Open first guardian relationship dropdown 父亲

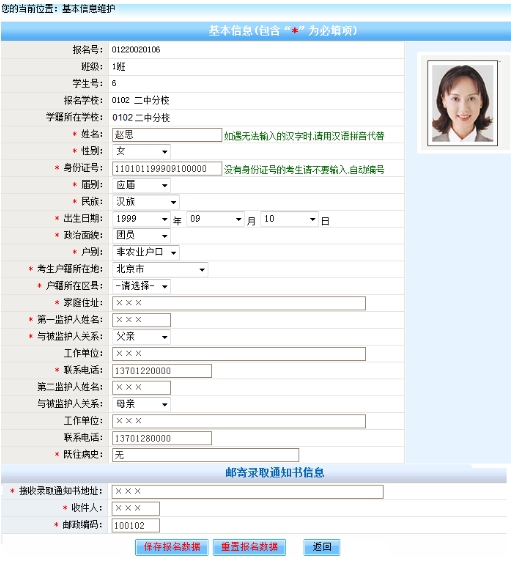[141, 337]
